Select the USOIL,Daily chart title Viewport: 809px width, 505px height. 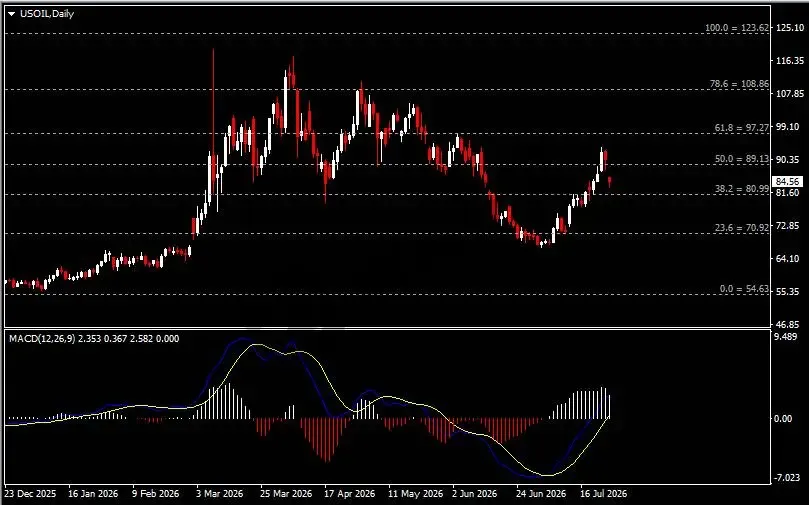coord(47,14)
